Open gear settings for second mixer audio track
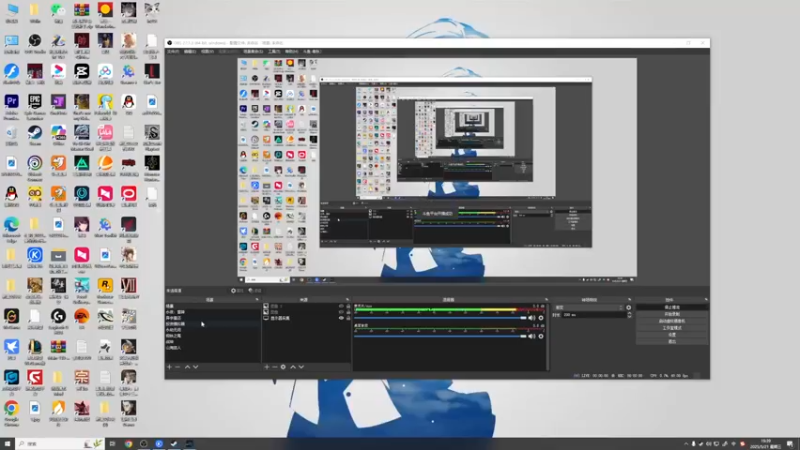 [541, 336]
